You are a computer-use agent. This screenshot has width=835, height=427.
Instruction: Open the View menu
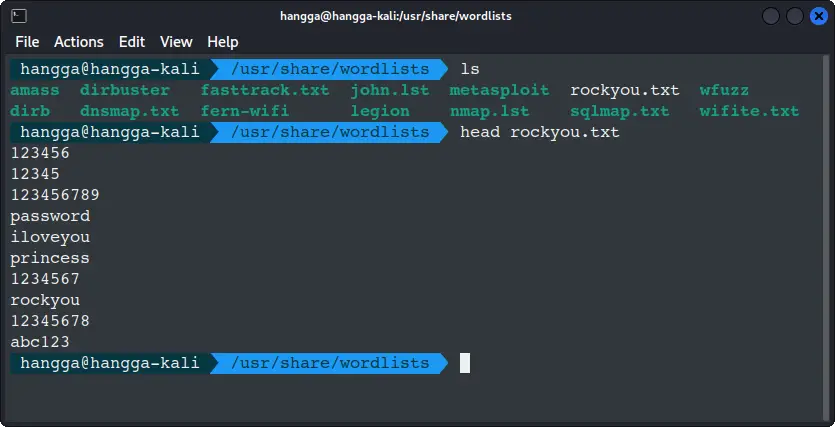(176, 42)
